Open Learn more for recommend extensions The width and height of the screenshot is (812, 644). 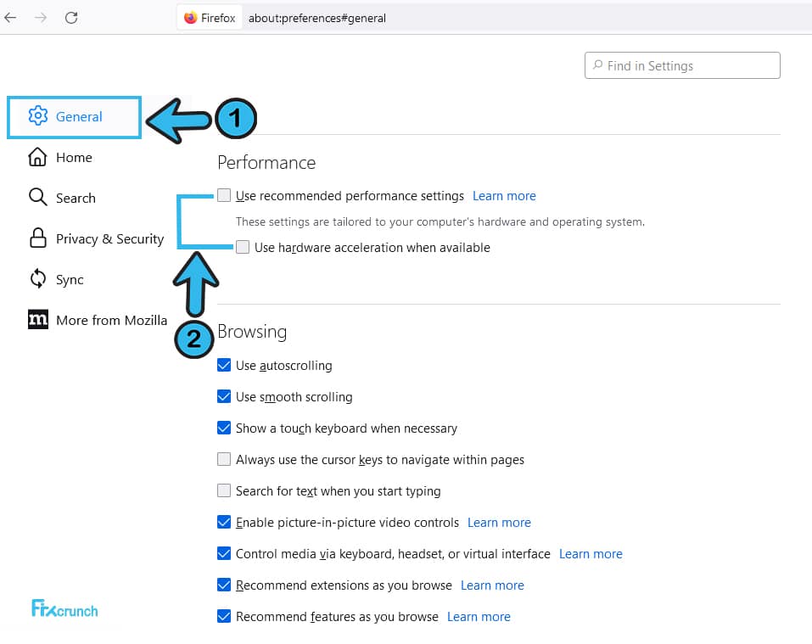[492, 585]
